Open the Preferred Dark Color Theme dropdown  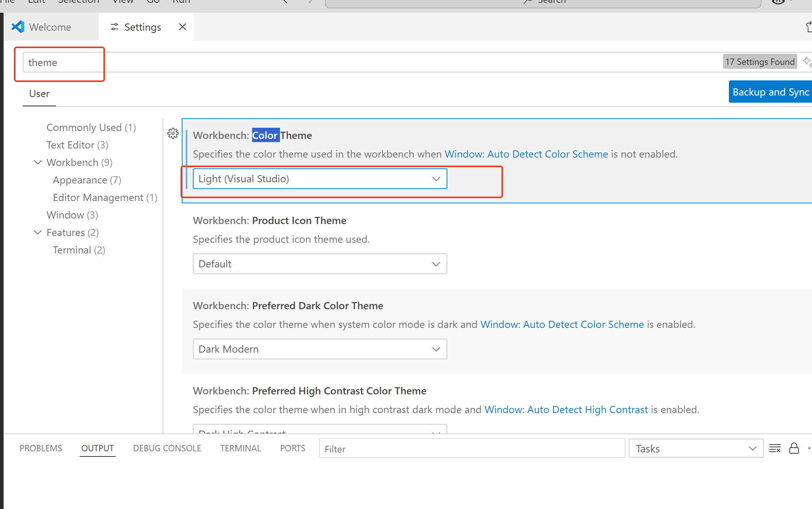tap(320, 349)
